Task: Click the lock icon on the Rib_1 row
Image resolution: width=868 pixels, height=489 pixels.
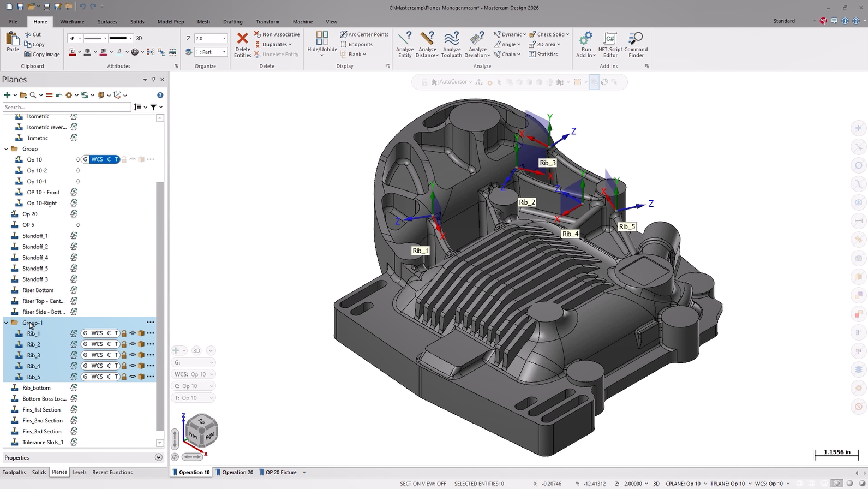Action: pos(124,333)
